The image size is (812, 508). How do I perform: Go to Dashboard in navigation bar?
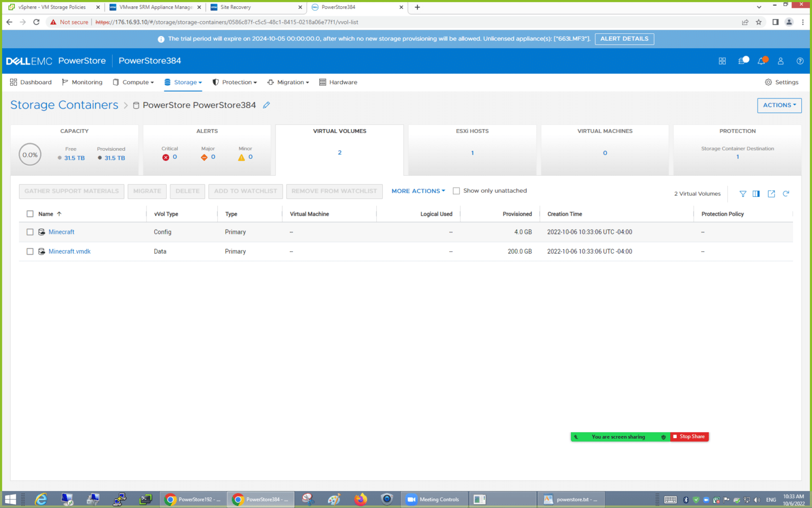point(31,82)
